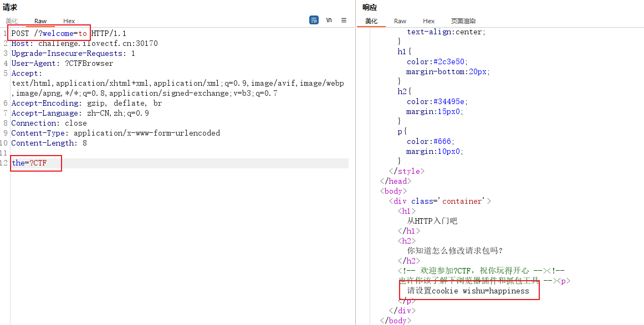This screenshot has width=644, height=325.
Task: Click the Upgrade-Insecure-Requests header
Action: pyautogui.click(x=73, y=53)
